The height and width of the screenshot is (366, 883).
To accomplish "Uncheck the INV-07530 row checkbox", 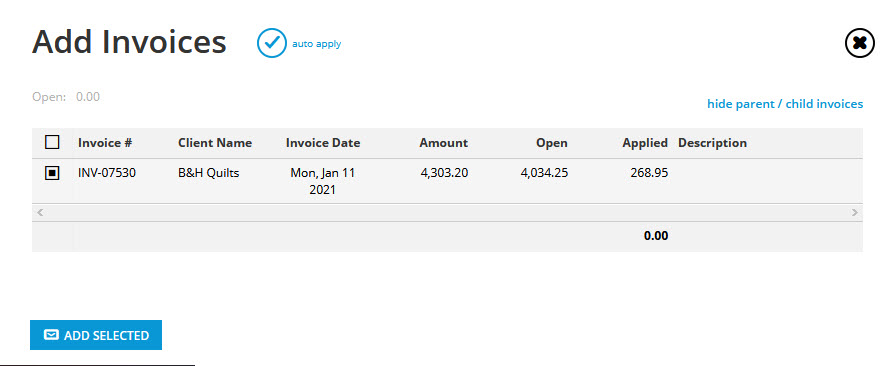I will [52, 173].
